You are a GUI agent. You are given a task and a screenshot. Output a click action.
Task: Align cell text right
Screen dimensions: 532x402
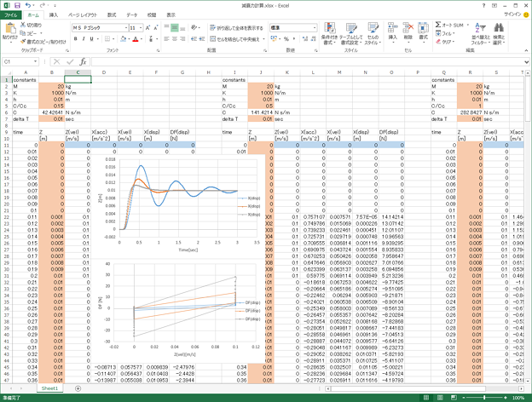pyautogui.click(x=182, y=39)
